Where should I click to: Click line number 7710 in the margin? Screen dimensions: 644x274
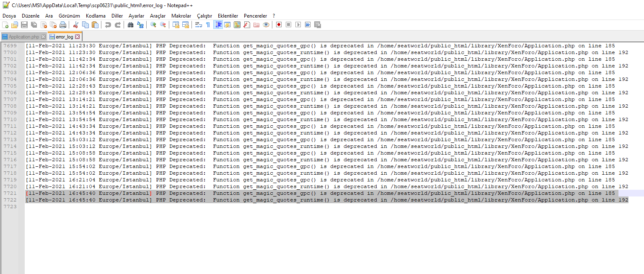pyautogui.click(x=10, y=119)
